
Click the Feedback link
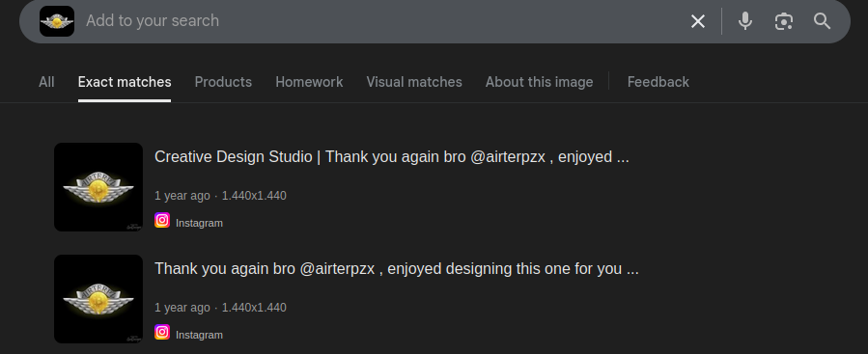pyautogui.click(x=658, y=82)
